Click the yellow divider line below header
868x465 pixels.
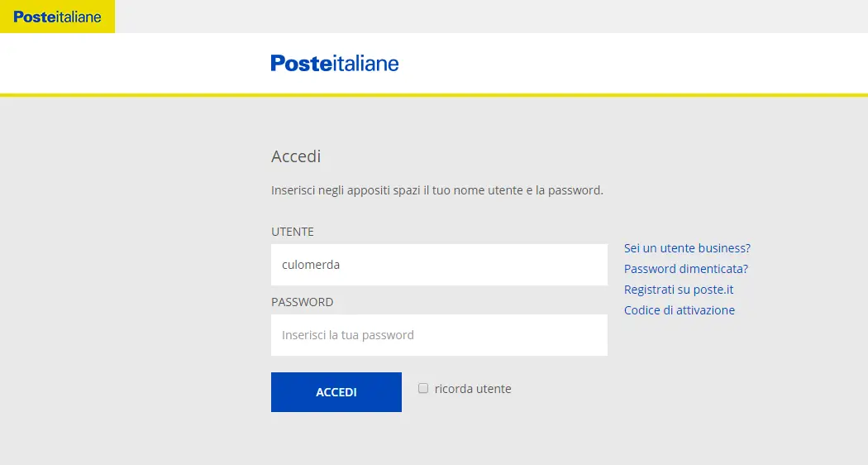[434, 95]
